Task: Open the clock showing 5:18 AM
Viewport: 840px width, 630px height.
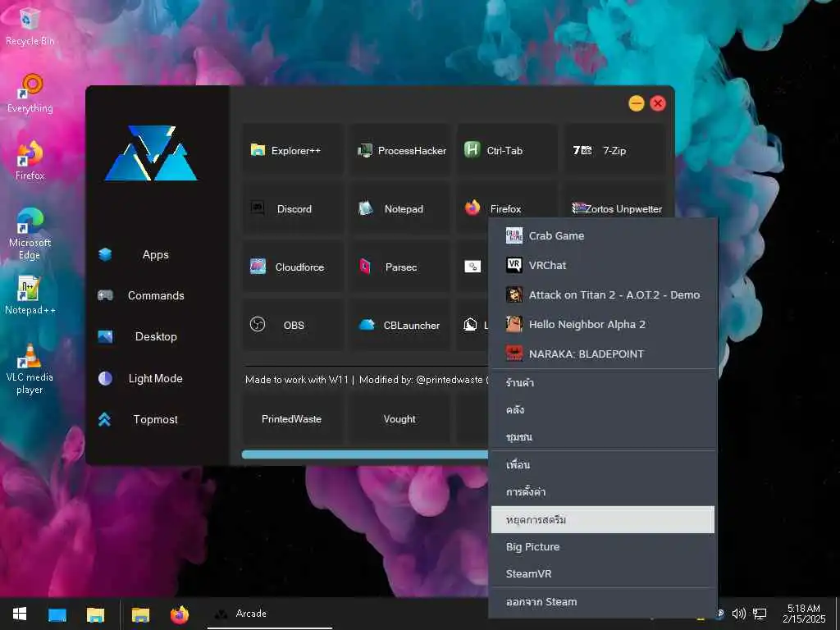Action: (x=804, y=614)
